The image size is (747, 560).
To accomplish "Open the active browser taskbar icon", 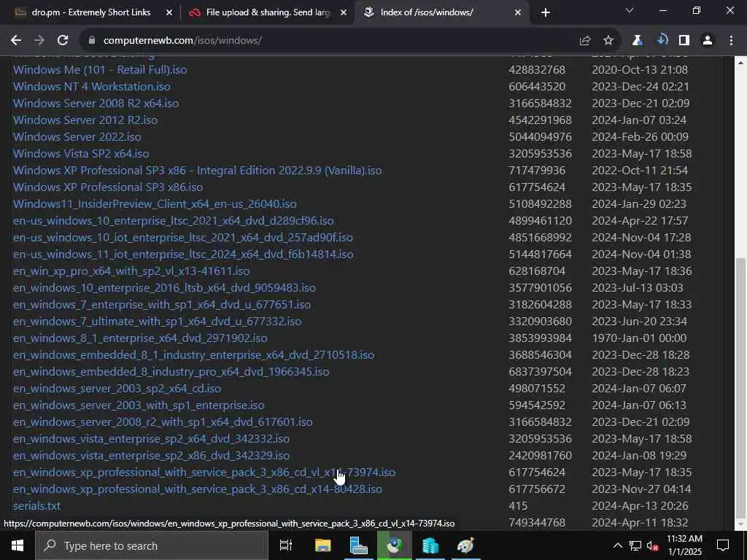I will (x=394, y=545).
